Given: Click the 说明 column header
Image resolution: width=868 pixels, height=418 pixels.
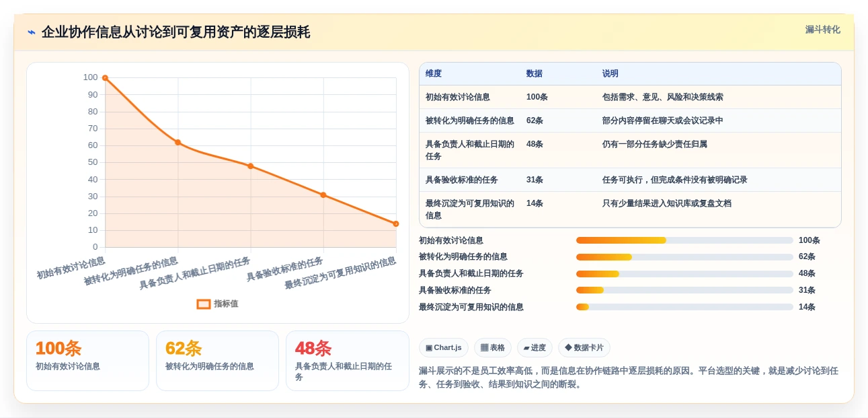Looking at the screenshot, I should (x=610, y=74).
